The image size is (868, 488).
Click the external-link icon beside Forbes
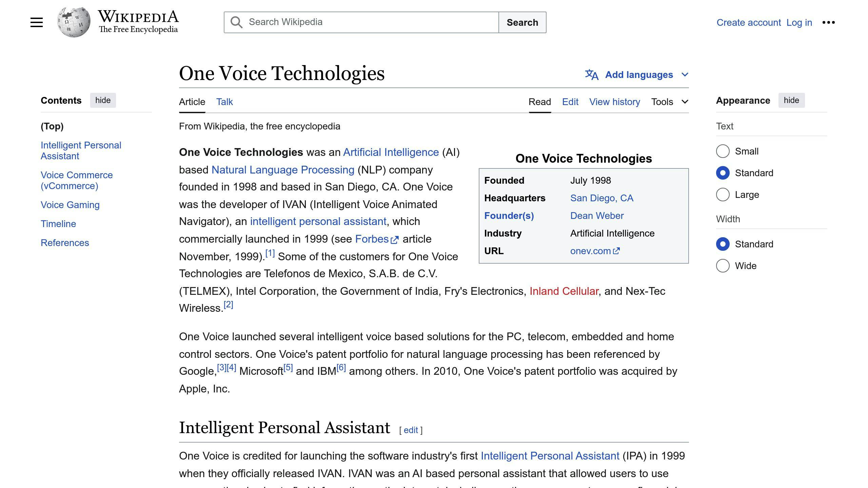pyautogui.click(x=394, y=240)
